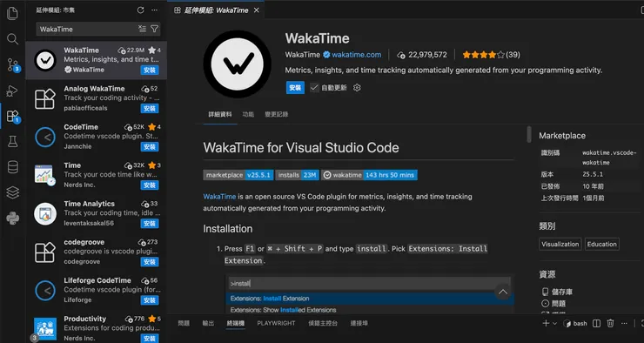Open the Explorer view in activity bar
This screenshot has height=343, width=644.
click(12, 13)
